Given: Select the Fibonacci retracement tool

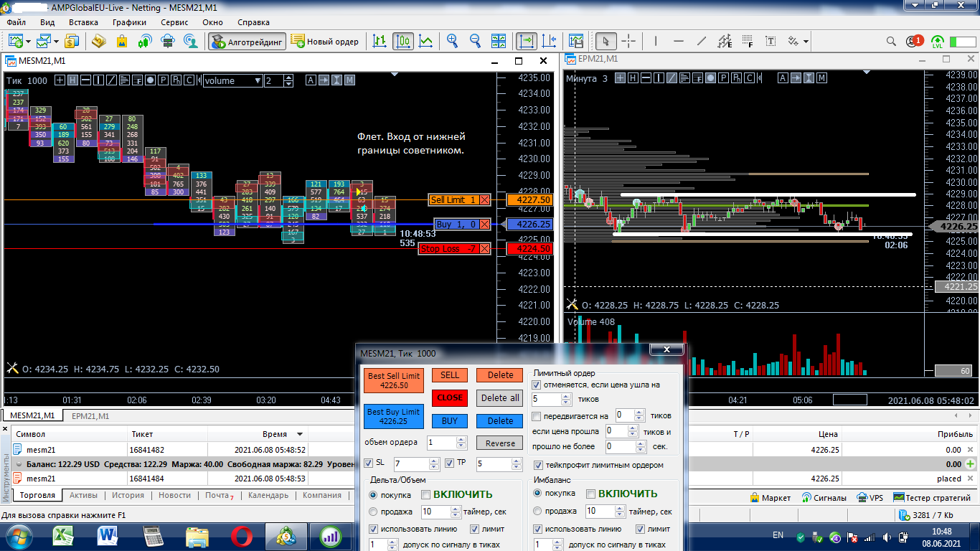Looking at the screenshot, I should [x=748, y=41].
